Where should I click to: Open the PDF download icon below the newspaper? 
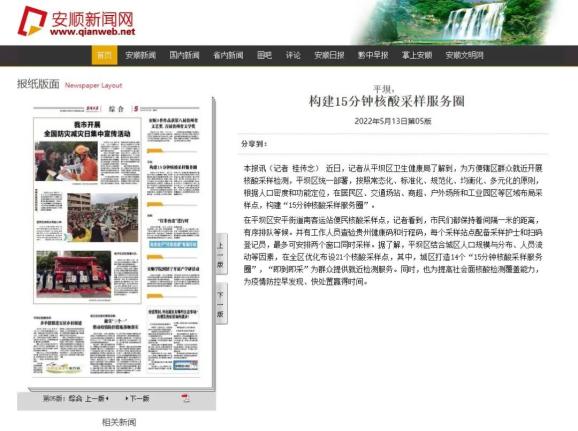point(185,398)
